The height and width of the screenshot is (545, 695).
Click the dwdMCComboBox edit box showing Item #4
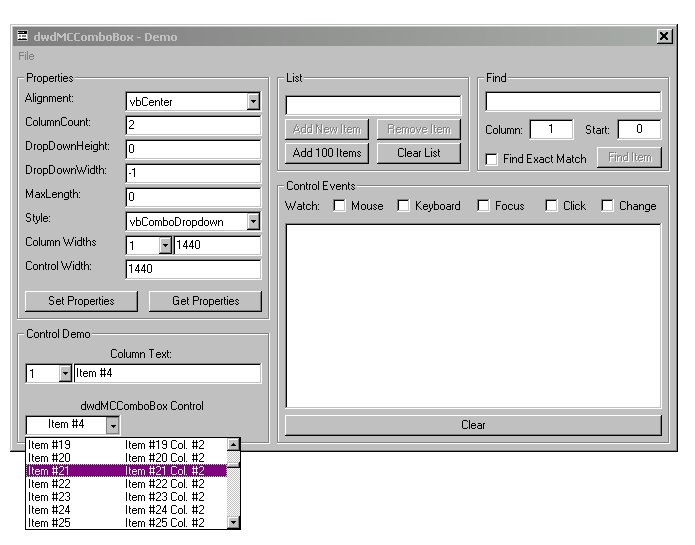tap(66, 425)
